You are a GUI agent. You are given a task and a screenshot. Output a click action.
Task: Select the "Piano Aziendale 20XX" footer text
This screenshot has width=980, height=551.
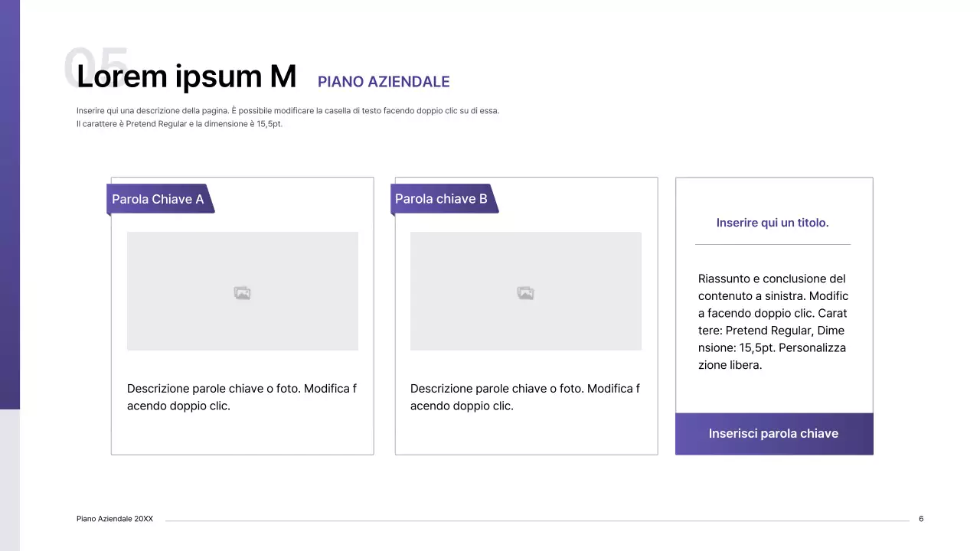pyautogui.click(x=115, y=519)
